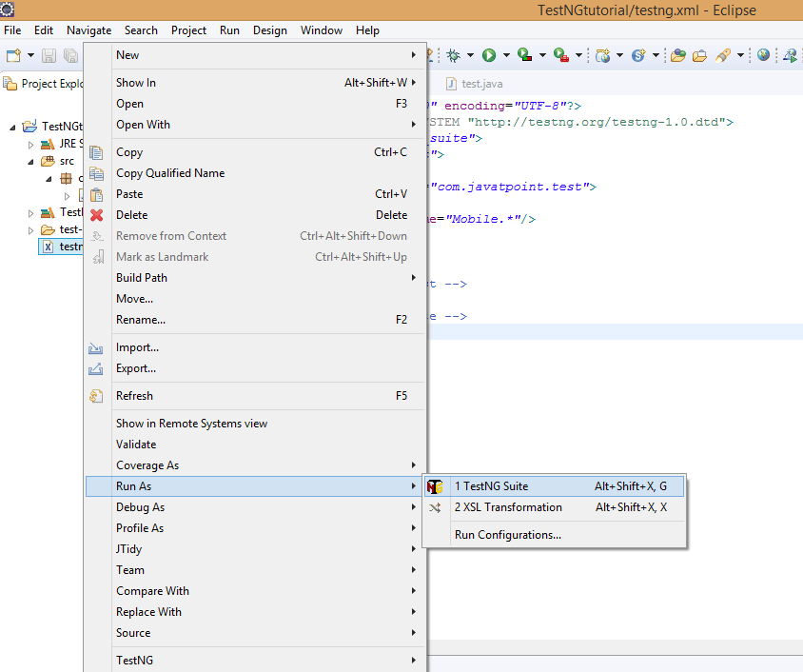
Task: Choose Build Path in context menu
Action: (x=255, y=278)
